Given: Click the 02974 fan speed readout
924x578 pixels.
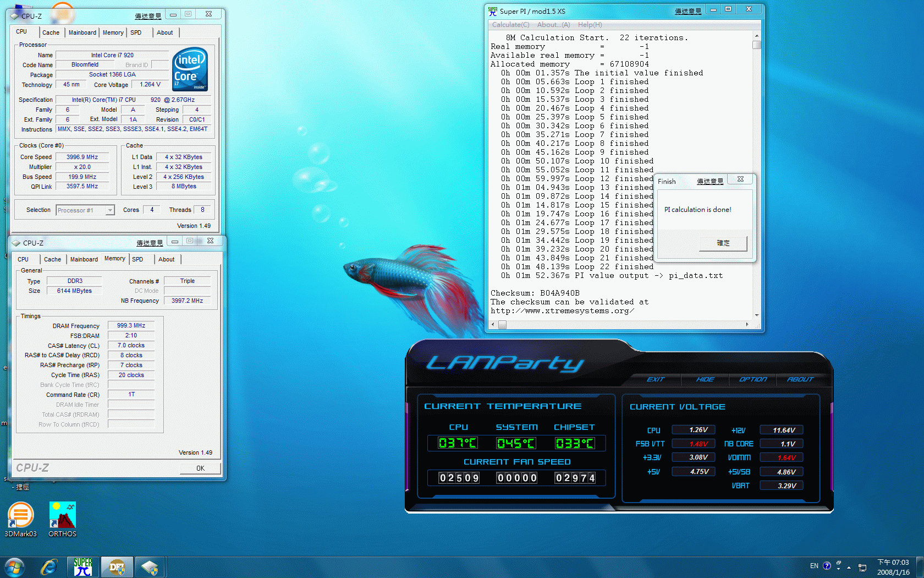Looking at the screenshot, I should pyautogui.click(x=575, y=478).
